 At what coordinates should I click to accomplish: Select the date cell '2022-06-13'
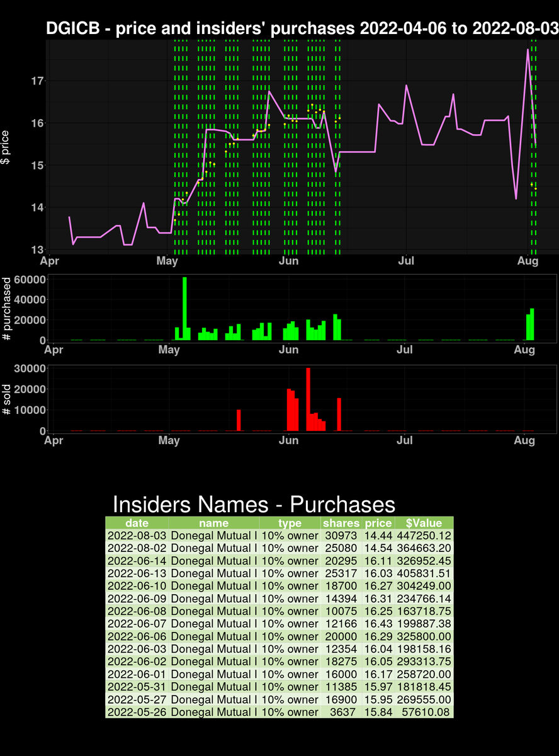tap(137, 573)
